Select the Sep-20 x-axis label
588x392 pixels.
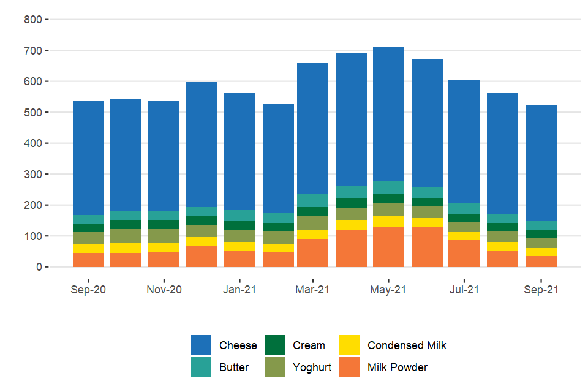click(x=88, y=290)
